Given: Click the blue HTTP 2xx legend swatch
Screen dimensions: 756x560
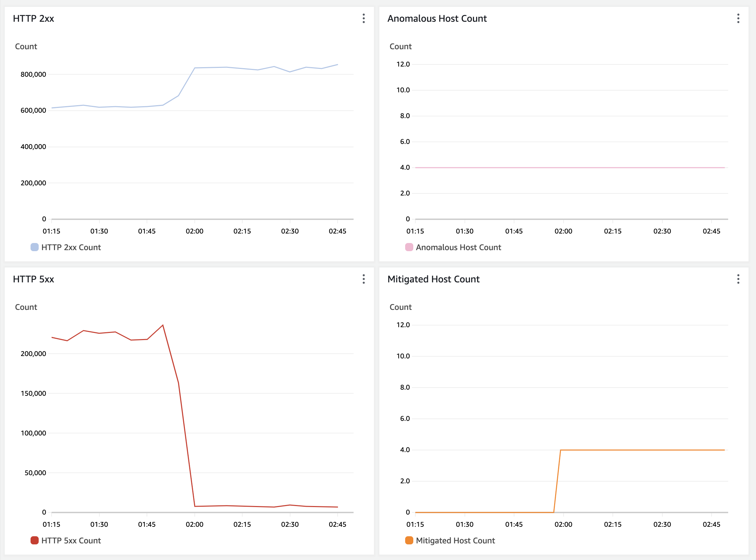Looking at the screenshot, I should (x=34, y=247).
